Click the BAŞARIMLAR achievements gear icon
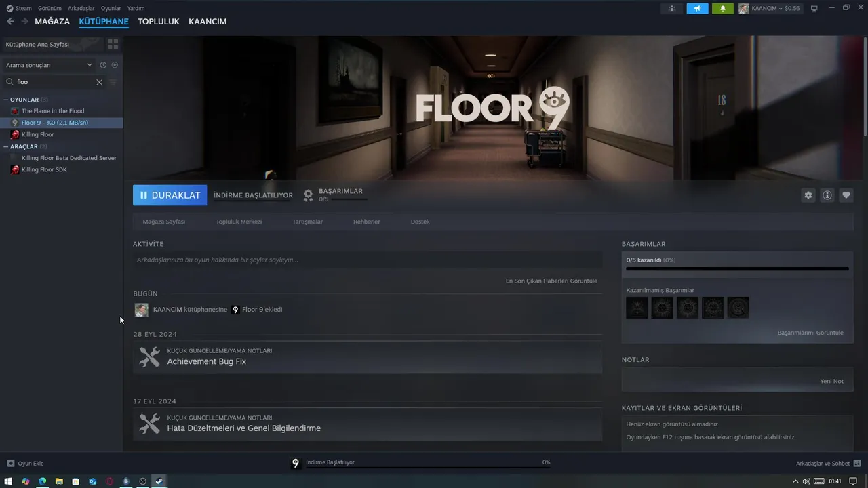Image resolution: width=868 pixels, height=488 pixels. pyautogui.click(x=308, y=195)
